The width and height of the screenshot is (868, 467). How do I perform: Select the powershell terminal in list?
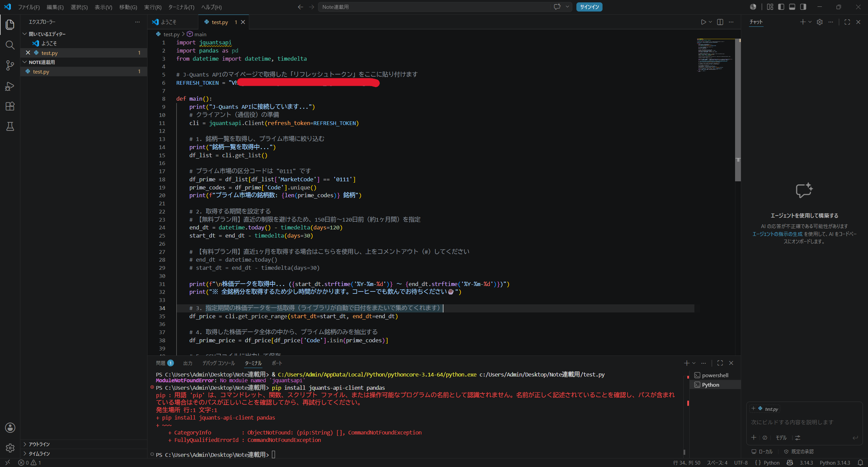(715, 375)
